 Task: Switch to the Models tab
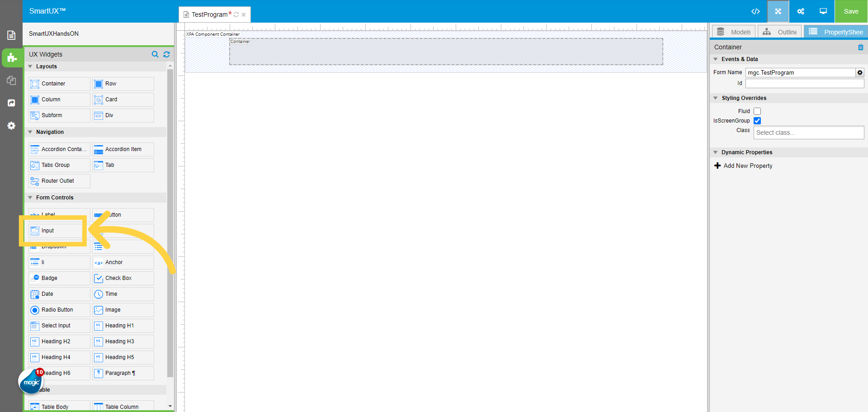tap(734, 32)
